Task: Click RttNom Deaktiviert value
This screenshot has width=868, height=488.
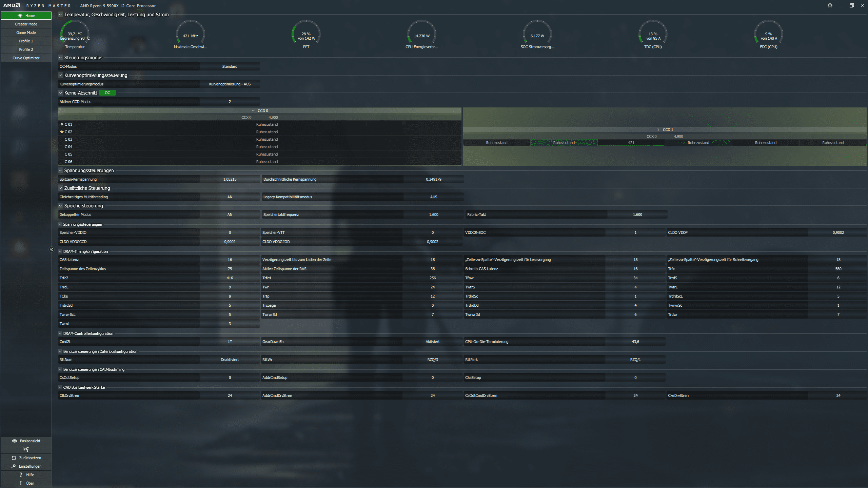Action: pos(230,360)
